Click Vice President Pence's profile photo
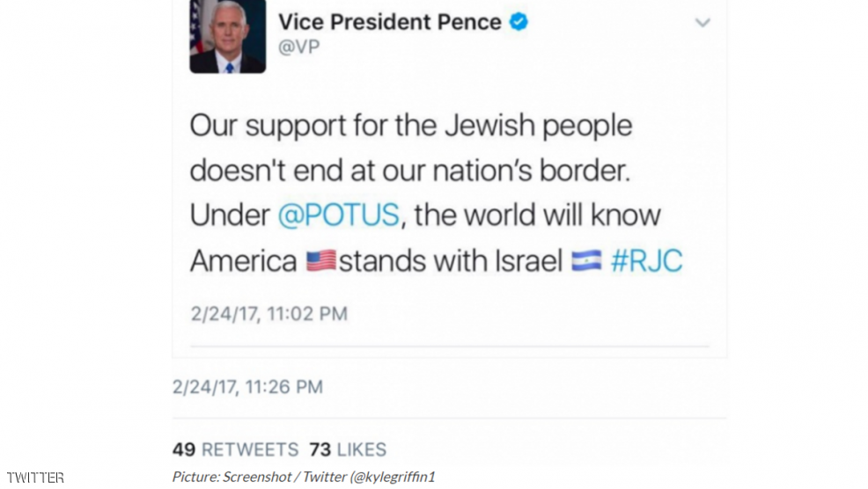Image resolution: width=868 pixels, height=489 pixels. pyautogui.click(x=227, y=37)
